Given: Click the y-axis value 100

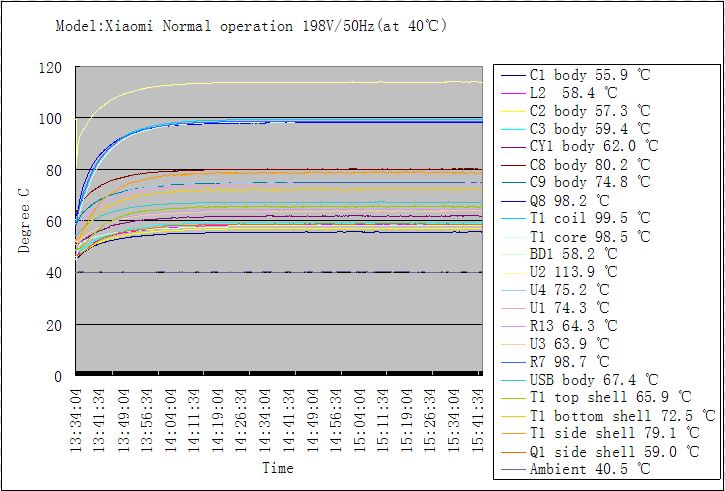Looking at the screenshot, I should (50, 119).
